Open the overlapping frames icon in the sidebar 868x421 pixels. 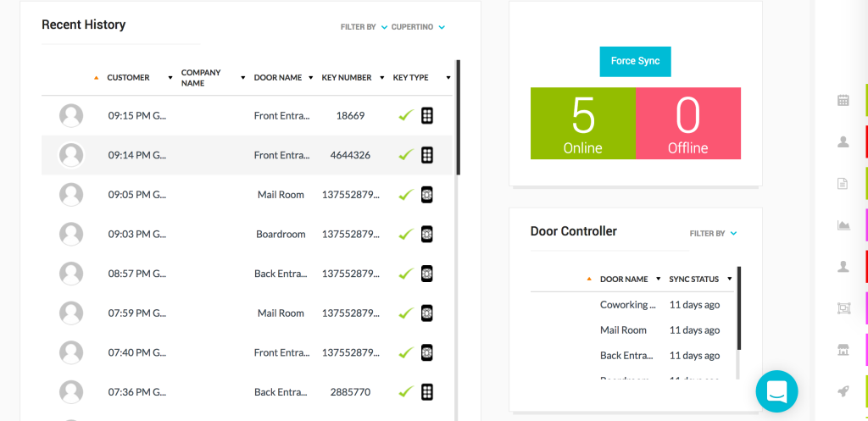pyautogui.click(x=843, y=308)
